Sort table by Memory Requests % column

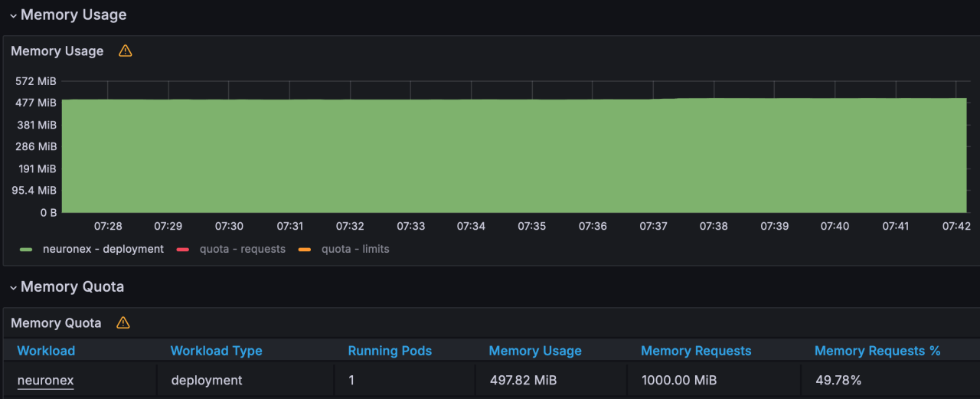877,351
